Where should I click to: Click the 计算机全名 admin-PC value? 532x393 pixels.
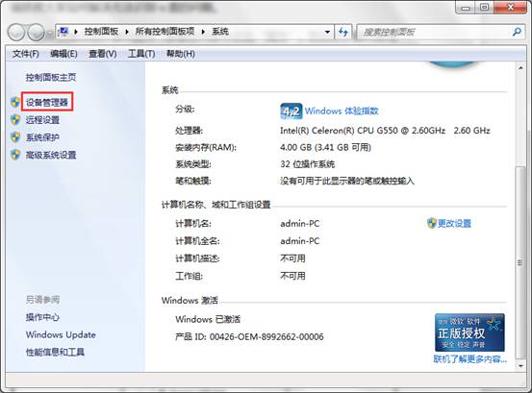(x=300, y=241)
